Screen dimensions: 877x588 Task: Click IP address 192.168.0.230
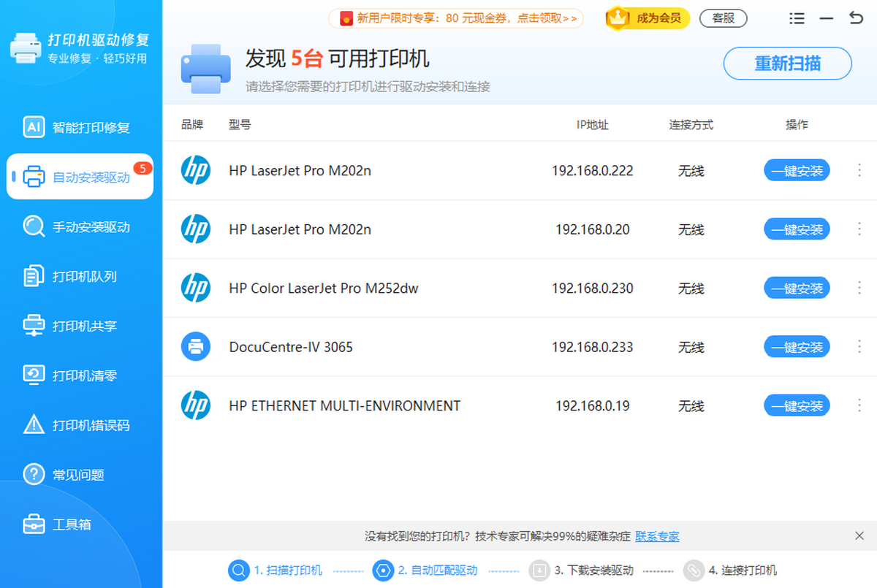[593, 288]
